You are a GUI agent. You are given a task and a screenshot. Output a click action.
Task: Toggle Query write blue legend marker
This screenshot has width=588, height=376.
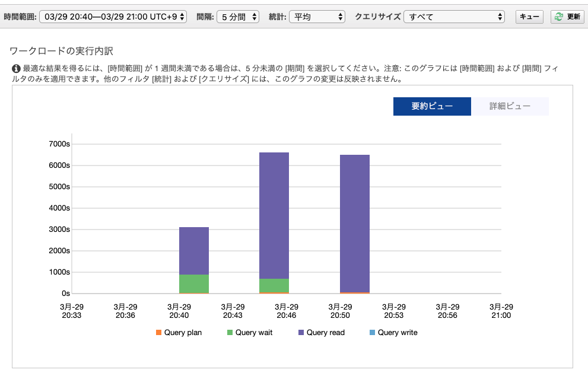coord(372,333)
